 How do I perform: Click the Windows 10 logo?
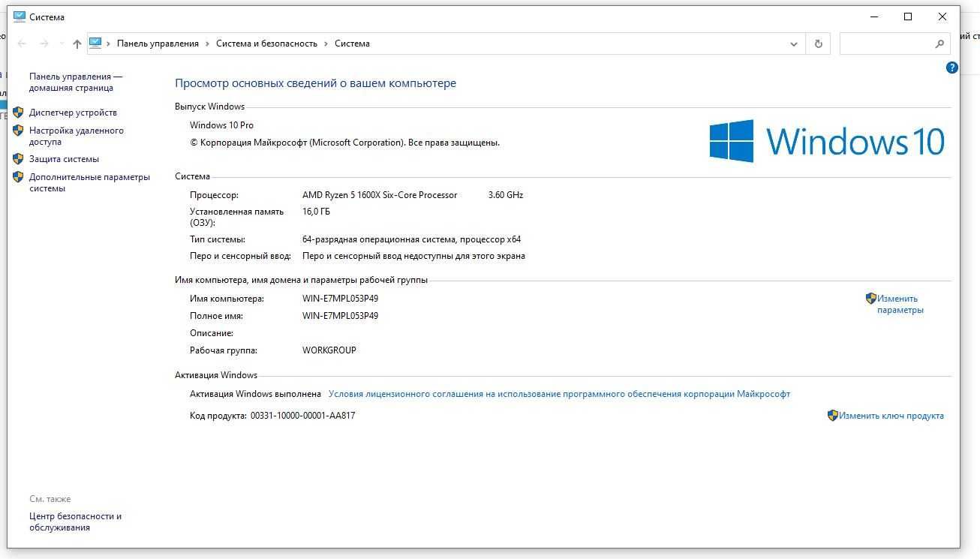pyautogui.click(x=827, y=140)
